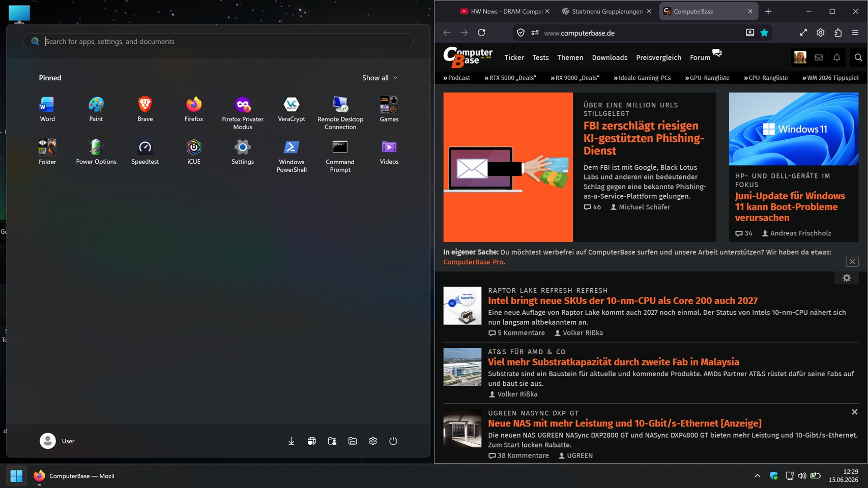The height and width of the screenshot is (488, 868).
Task: Select the ComputerBase browser tab
Action: point(708,11)
